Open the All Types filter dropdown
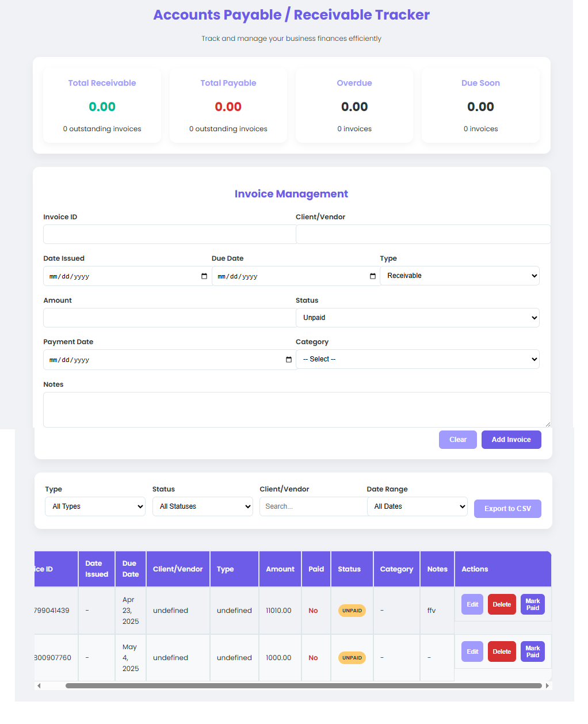This screenshot has height=724, width=588. click(x=95, y=506)
